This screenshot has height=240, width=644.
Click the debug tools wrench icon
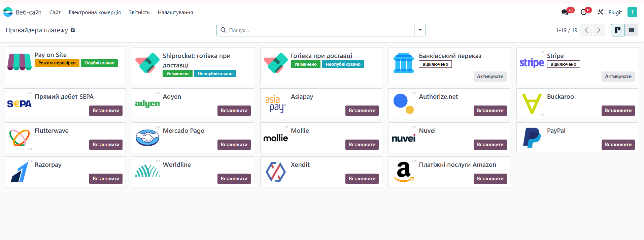pyautogui.click(x=600, y=12)
